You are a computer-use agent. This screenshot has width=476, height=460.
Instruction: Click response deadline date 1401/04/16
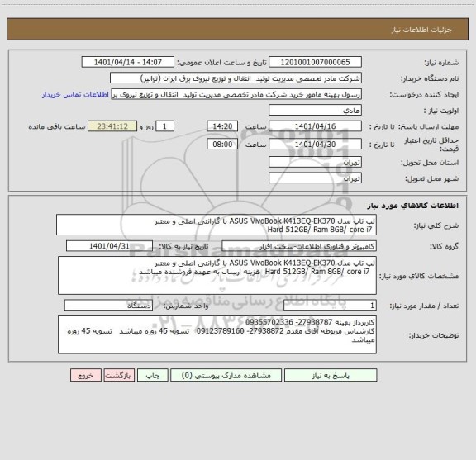click(x=315, y=126)
